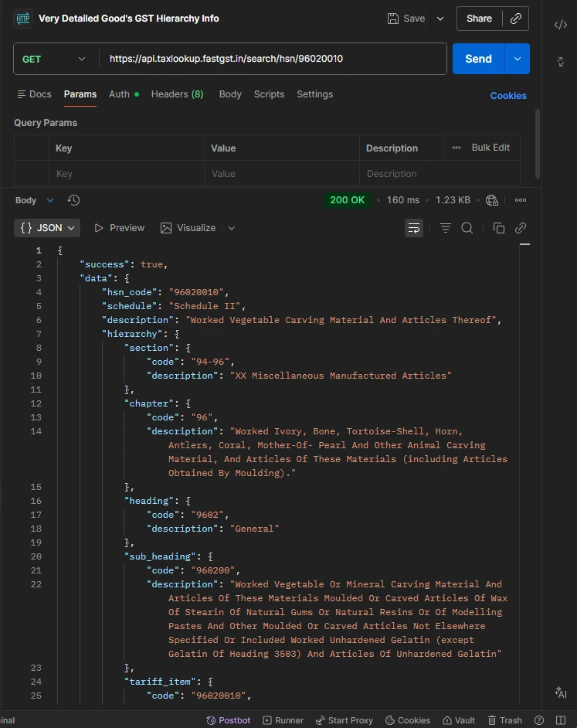This screenshot has width=577, height=728.
Task: Open the Visualize response view
Action: click(x=188, y=228)
